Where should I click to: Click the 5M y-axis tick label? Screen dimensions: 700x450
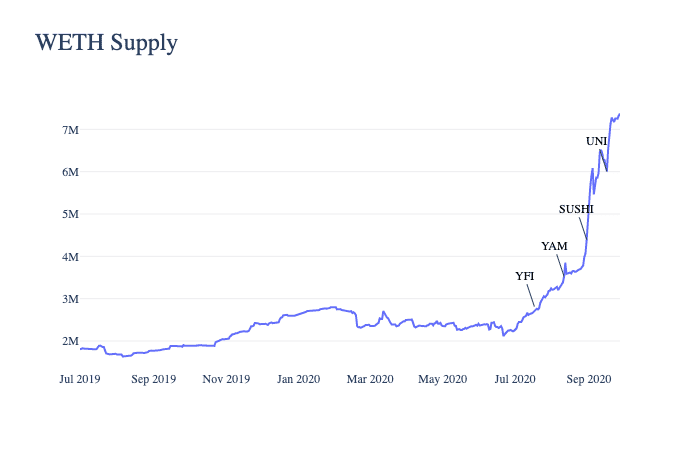coord(71,214)
